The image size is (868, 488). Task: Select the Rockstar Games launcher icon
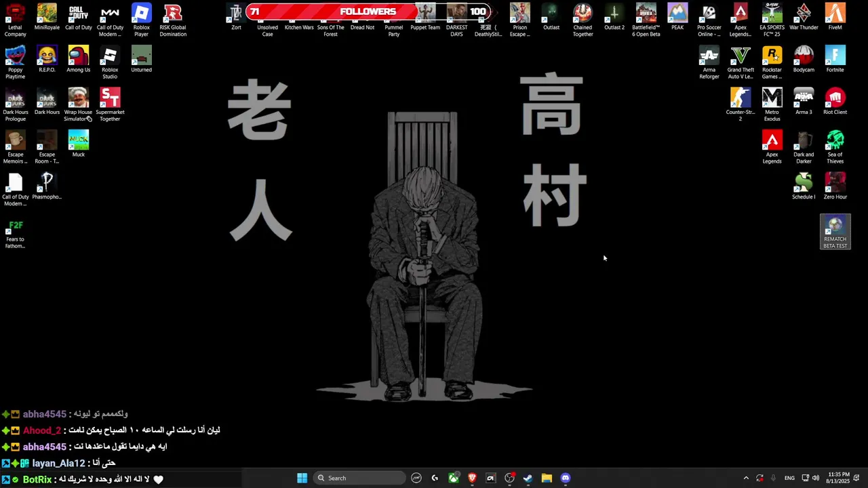coord(772,62)
